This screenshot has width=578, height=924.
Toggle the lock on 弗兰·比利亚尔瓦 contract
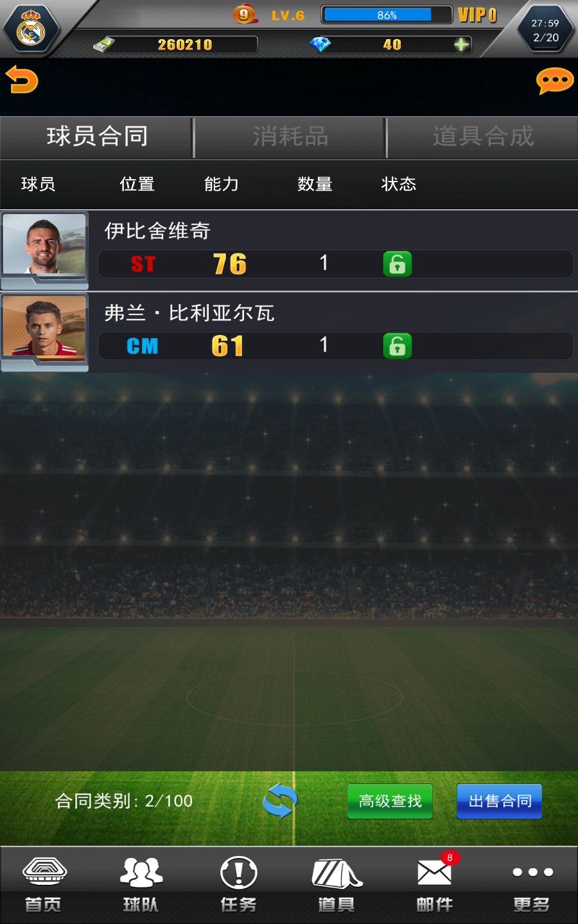[397, 346]
